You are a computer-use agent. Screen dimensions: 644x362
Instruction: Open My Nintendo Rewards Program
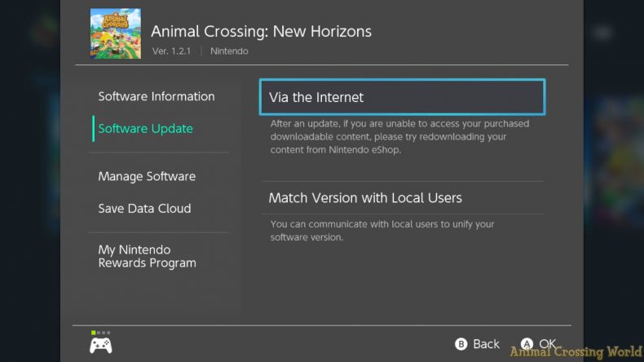click(147, 256)
